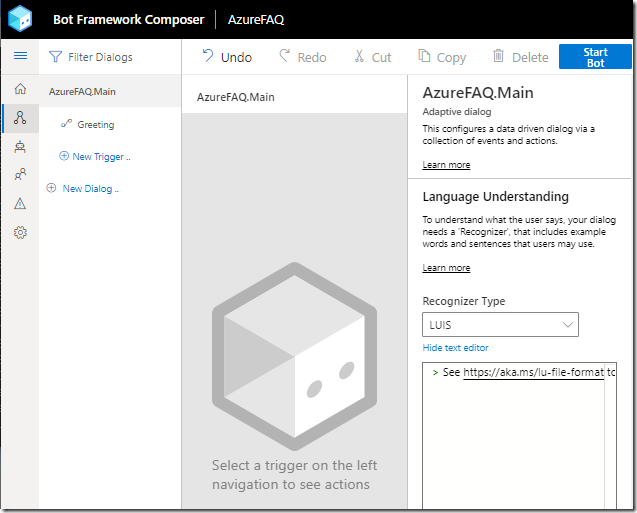This screenshot has width=637, height=513.
Task: Click Hide text editor link
Action: (455, 348)
